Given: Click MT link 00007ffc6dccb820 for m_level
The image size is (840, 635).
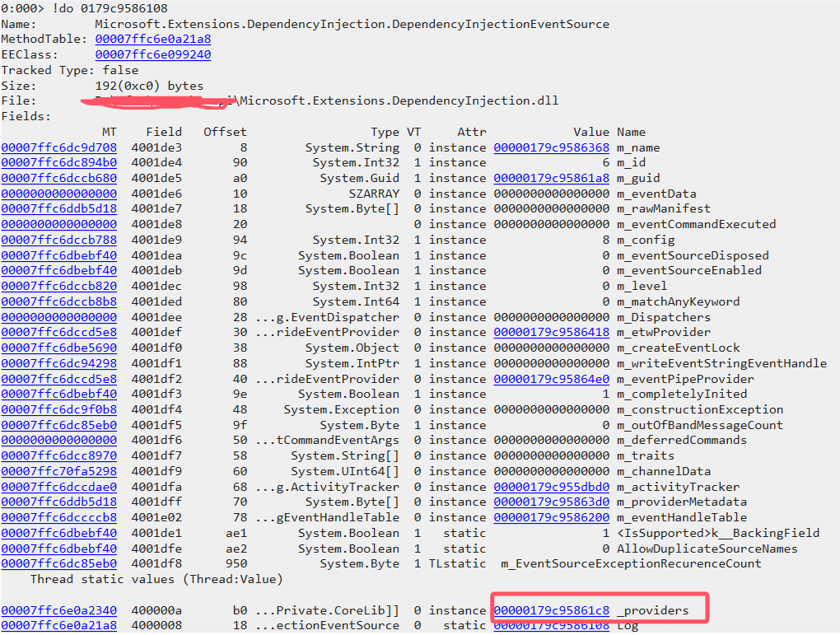Looking at the screenshot, I should 59,286.
